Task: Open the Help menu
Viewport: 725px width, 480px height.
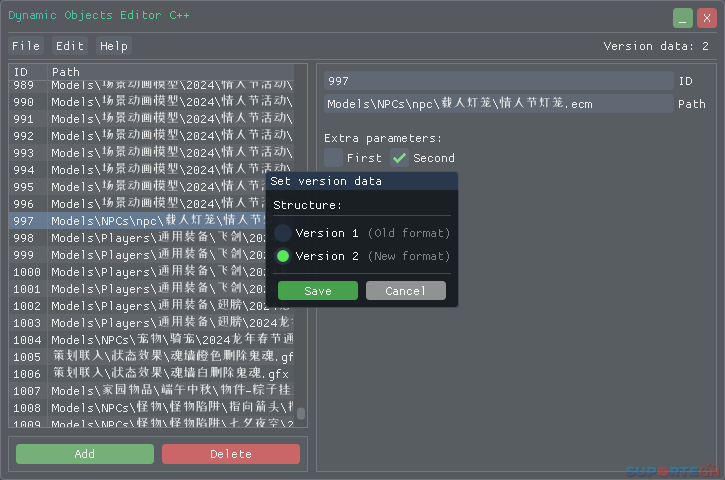Action: pos(114,46)
